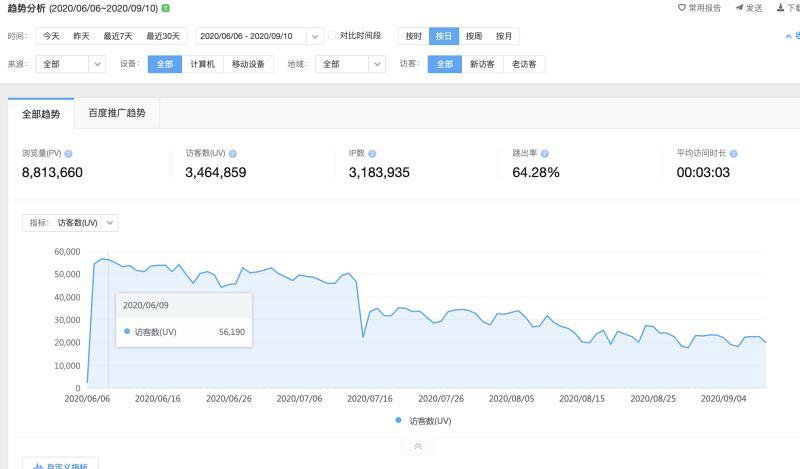
Task: Click 2020/07/16 label on chart x-axis
Action: (x=370, y=399)
